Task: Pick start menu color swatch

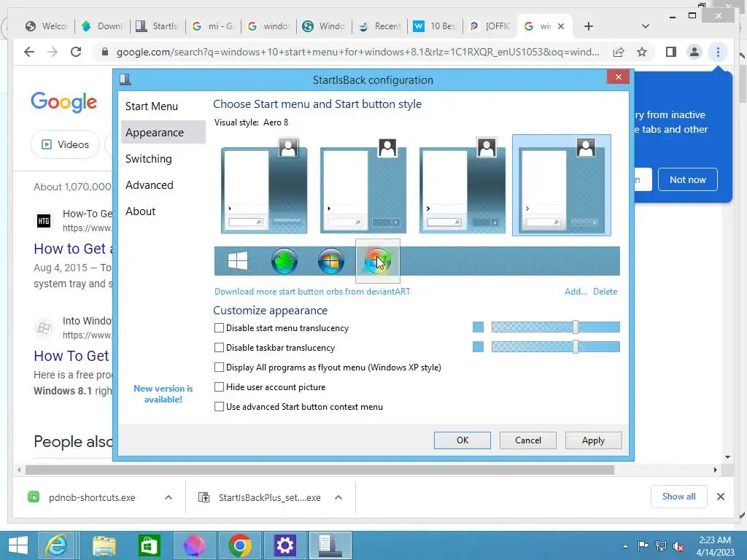Action: coord(478,327)
